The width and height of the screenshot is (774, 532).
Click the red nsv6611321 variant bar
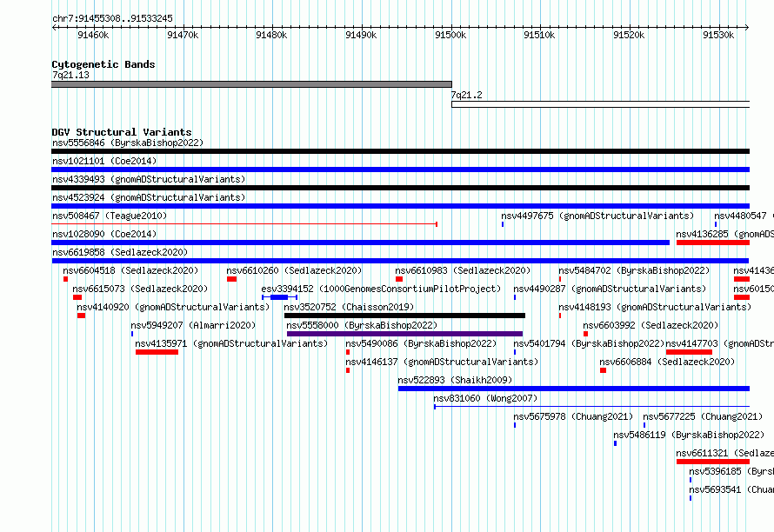713,462
